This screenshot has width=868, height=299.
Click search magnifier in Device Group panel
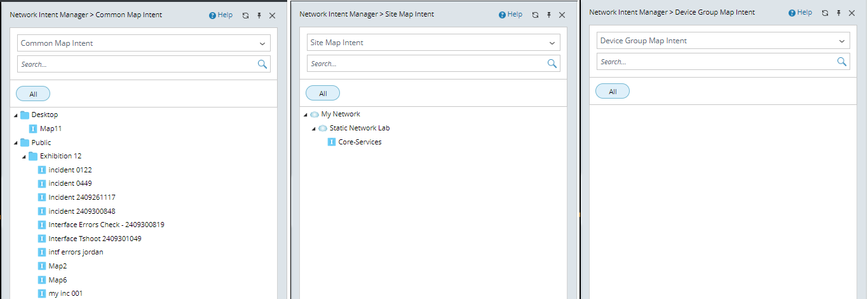click(x=842, y=62)
